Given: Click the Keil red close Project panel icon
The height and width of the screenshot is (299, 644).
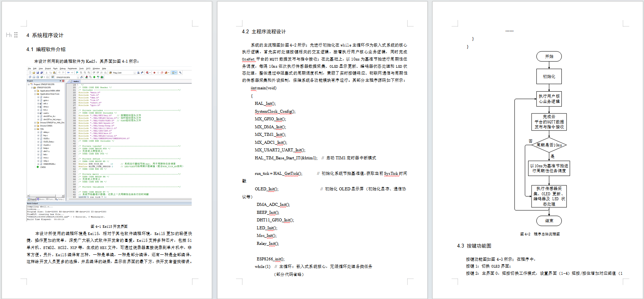Looking at the screenshot, I should tap(63, 81).
